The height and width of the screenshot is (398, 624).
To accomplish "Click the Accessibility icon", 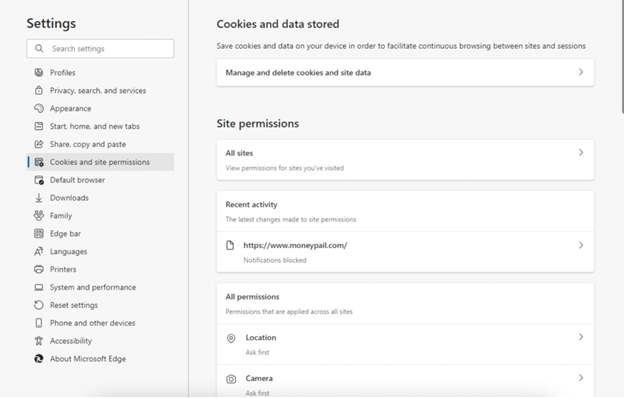I will pyautogui.click(x=39, y=341).
